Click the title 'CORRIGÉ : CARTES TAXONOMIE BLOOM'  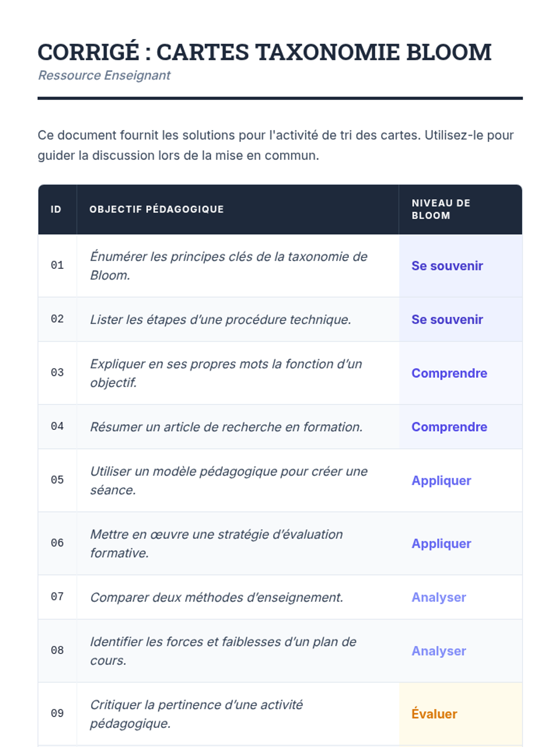pos(264,52)
